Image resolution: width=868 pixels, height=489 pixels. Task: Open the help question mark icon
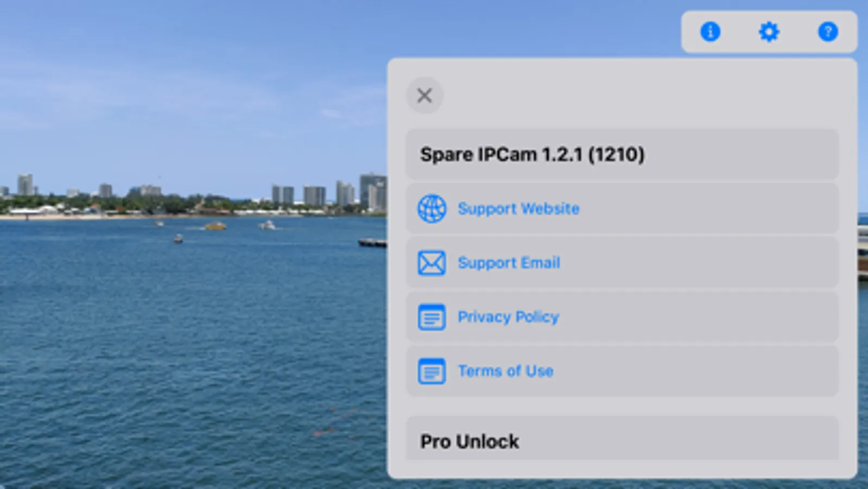click(828, 32)
